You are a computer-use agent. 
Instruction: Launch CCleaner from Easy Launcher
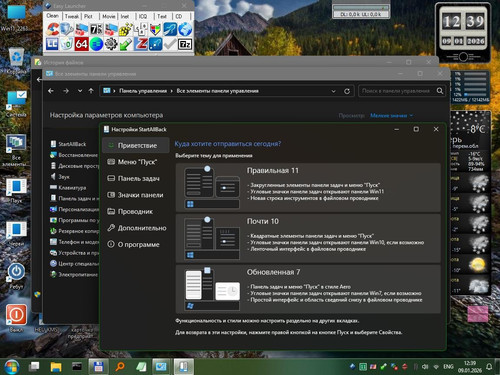[x=52, y=29]
